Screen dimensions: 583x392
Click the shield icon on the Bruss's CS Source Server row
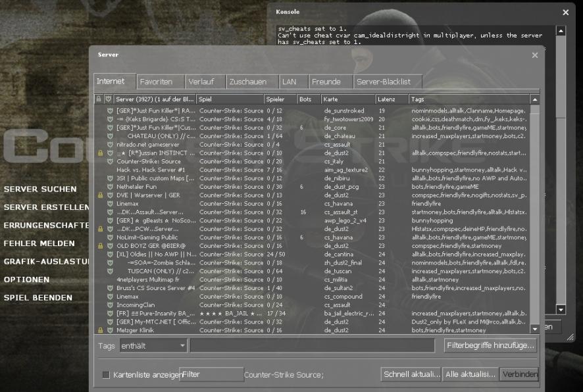(x=110, y=288)
